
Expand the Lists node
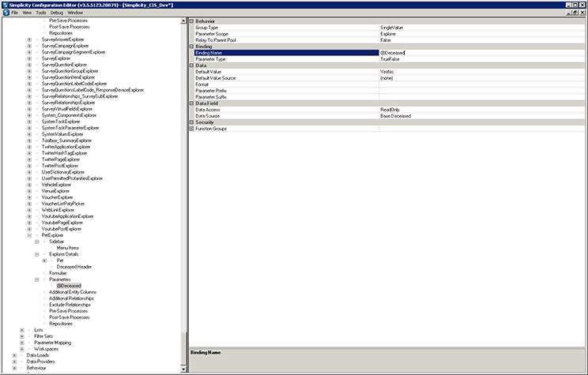22,330
